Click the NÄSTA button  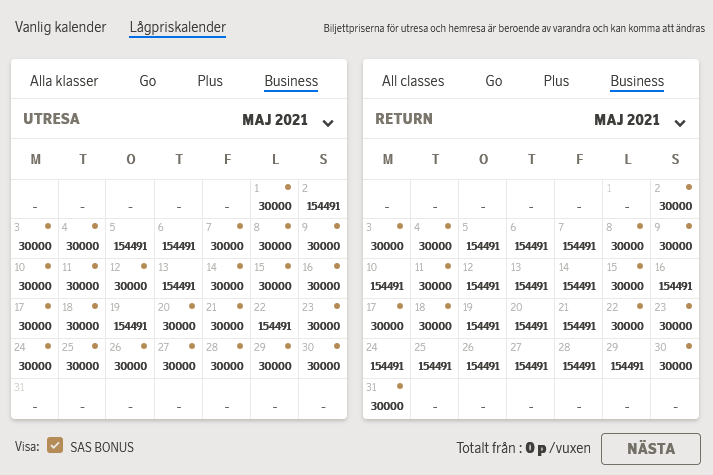(650, 448)
